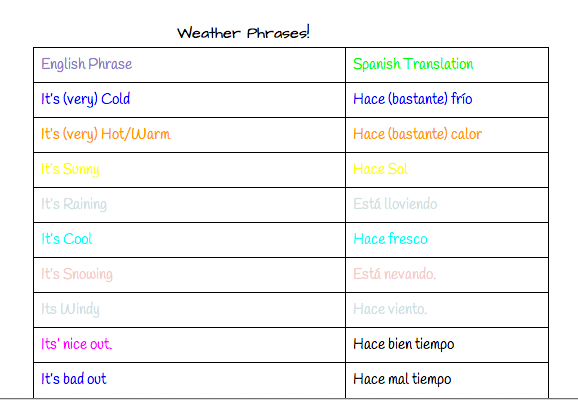Select the English Phrase header cell
The width and height of the screenshot is (578, 400).
[x=189, y=65]
